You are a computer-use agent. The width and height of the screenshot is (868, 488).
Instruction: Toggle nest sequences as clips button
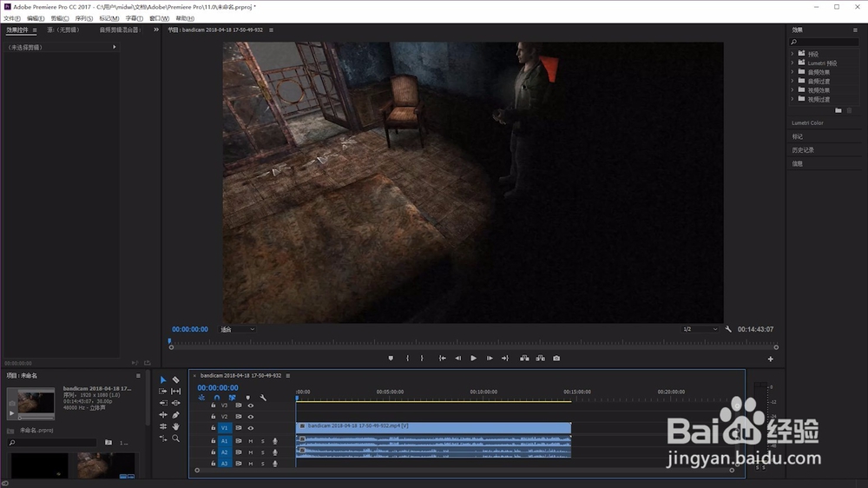(201, 398)
